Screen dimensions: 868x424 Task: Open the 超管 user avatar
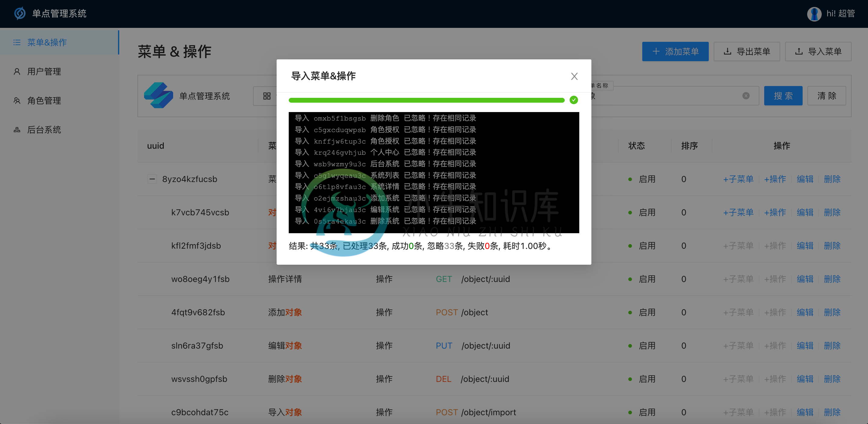(x=814, y=14)
